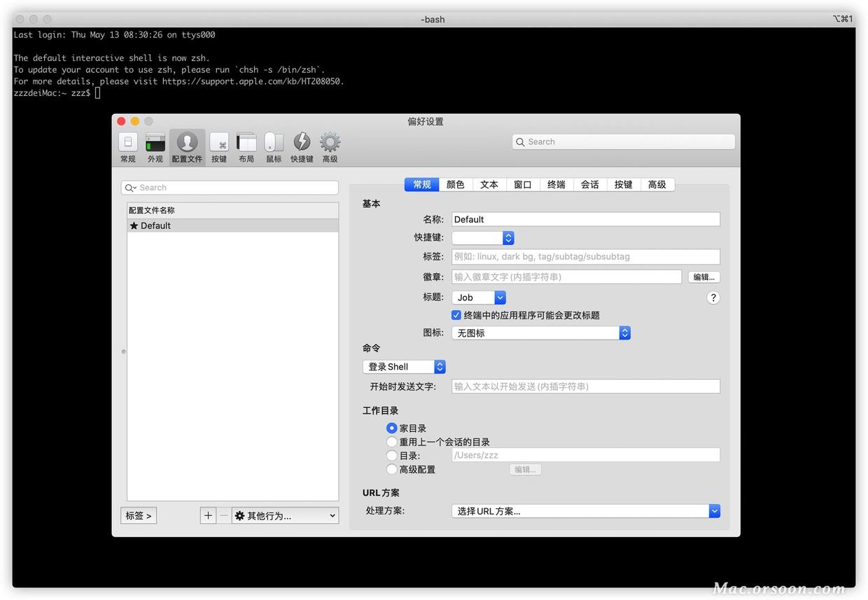Image resolution: width=868 pixels, height=600 pixels.
Task: Open the 配置文件 settings icon
Action: tap(187, 145)
